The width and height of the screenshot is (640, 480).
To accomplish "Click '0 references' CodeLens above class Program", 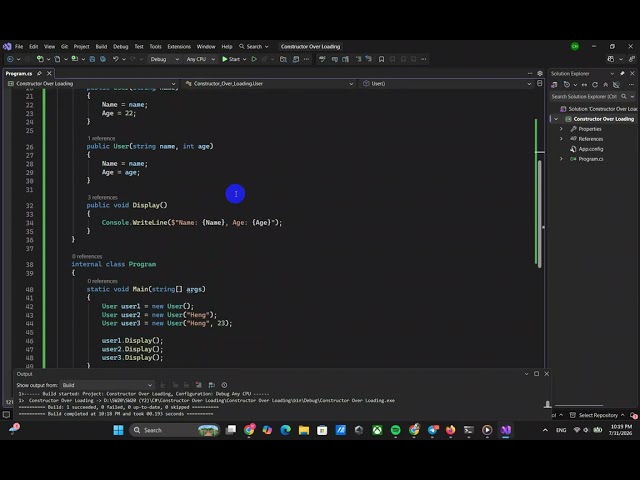I will click(x=87, y=256).
